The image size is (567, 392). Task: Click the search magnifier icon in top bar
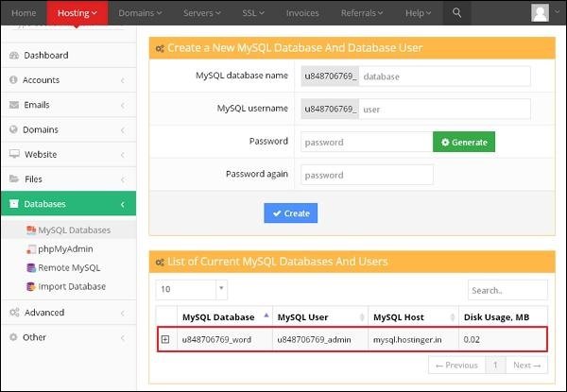click(x=456, y=12)
